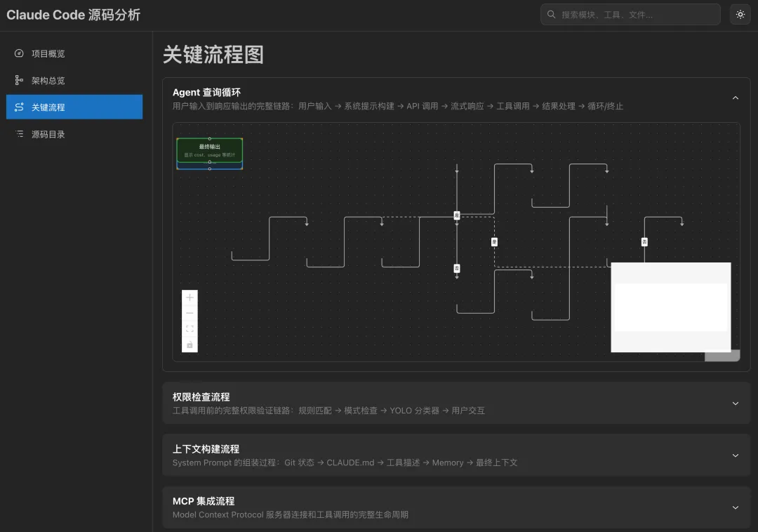Expand the 上下文构建流程 section
This screenshot has height=532, width=758.
coord(735,455)
